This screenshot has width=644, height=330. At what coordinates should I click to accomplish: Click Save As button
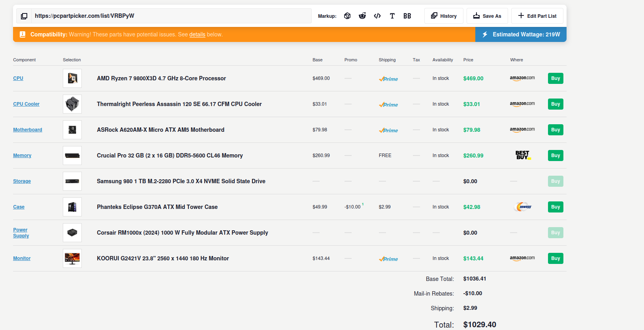[487, 16]
